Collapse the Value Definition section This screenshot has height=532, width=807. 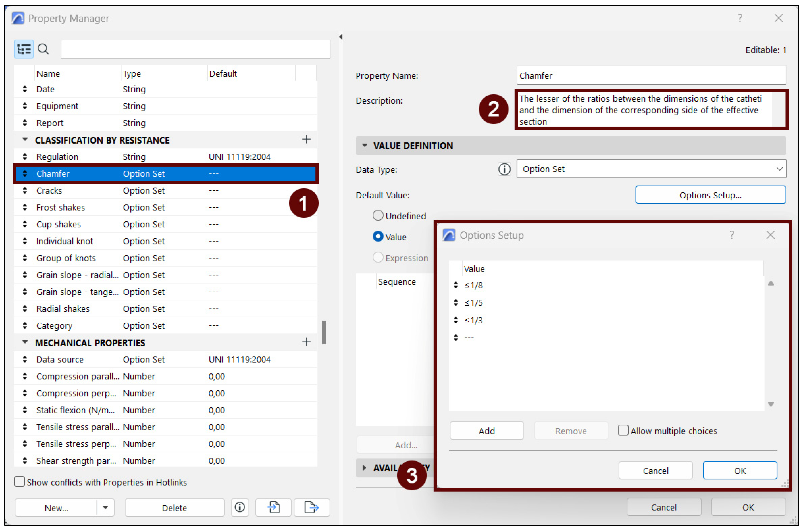point(365,146)
